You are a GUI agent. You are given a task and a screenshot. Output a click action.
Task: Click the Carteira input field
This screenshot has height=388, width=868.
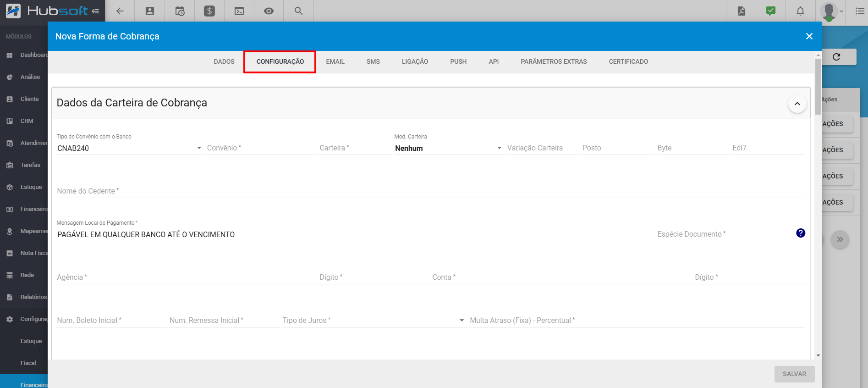pos(355,148)
